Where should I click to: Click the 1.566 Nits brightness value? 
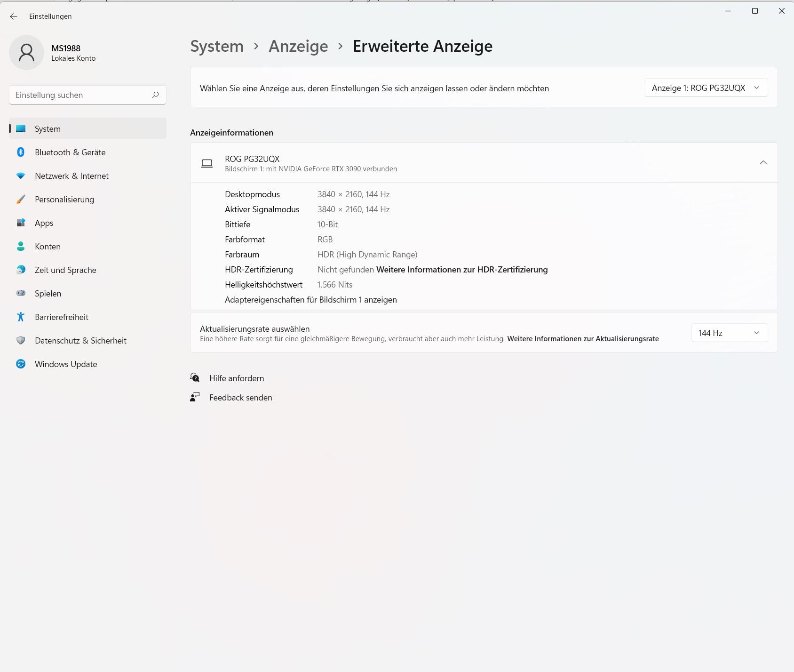coord(335,285)
